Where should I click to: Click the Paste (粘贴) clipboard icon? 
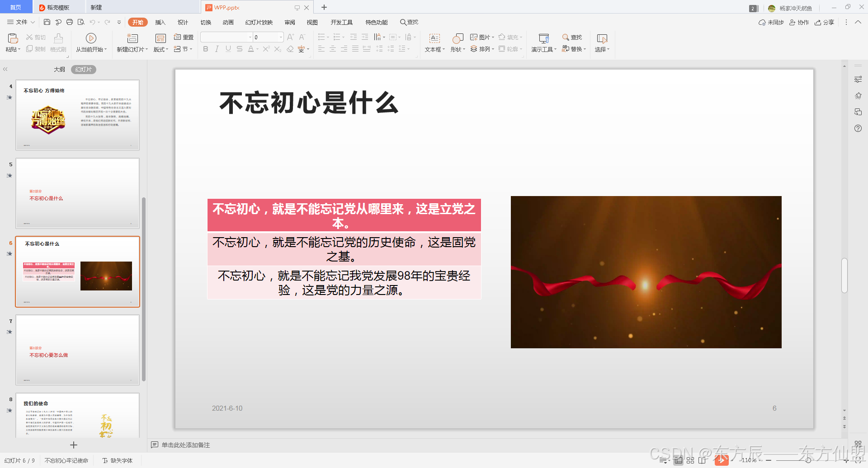pos(13,38)
